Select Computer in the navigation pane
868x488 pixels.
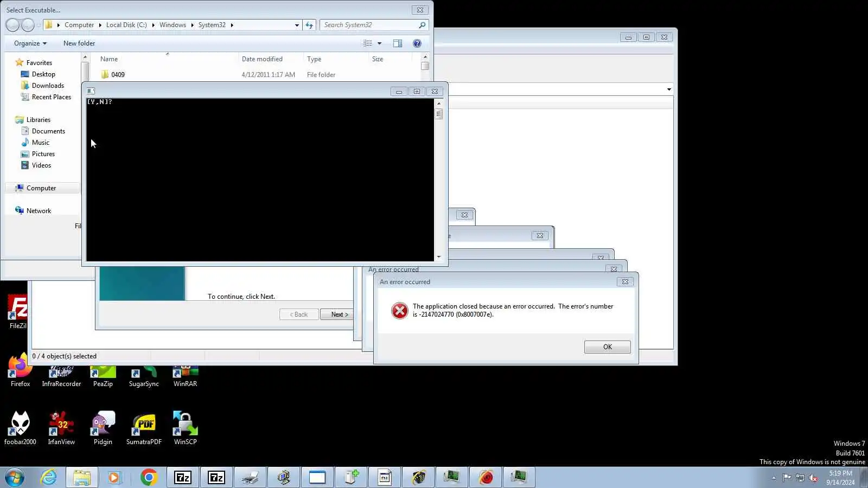(41, 188)
